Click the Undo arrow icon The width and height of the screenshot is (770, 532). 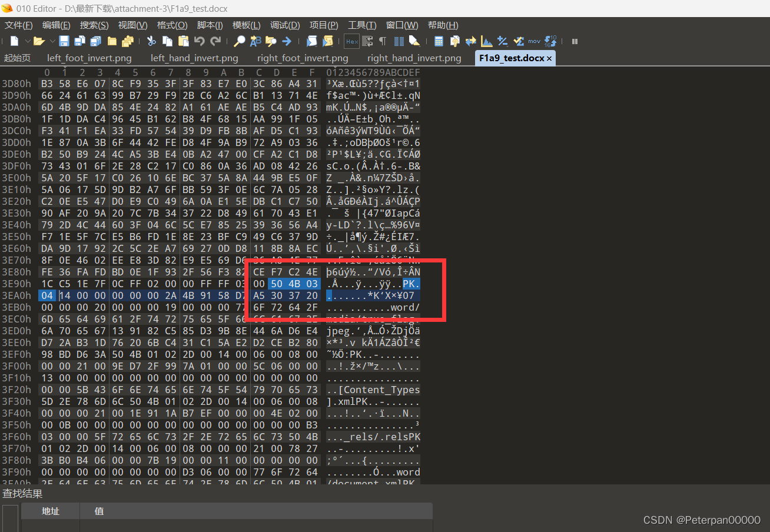tap(200, 41)
